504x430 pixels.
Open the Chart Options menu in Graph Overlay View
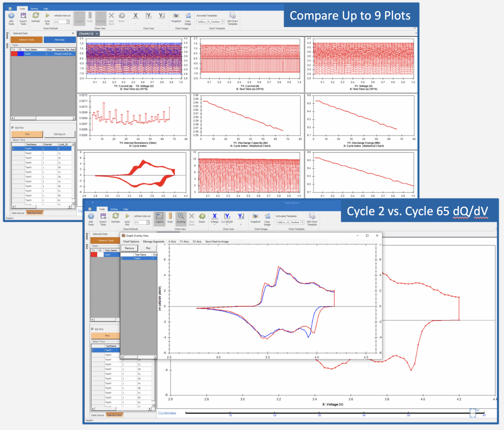click(131, 242)
